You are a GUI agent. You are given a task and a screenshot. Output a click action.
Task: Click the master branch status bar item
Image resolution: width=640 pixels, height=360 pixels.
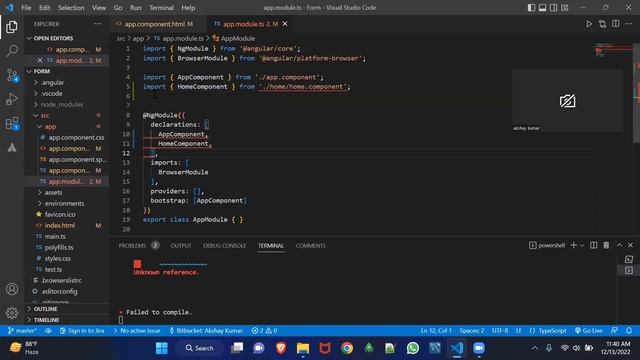[23, 331]
